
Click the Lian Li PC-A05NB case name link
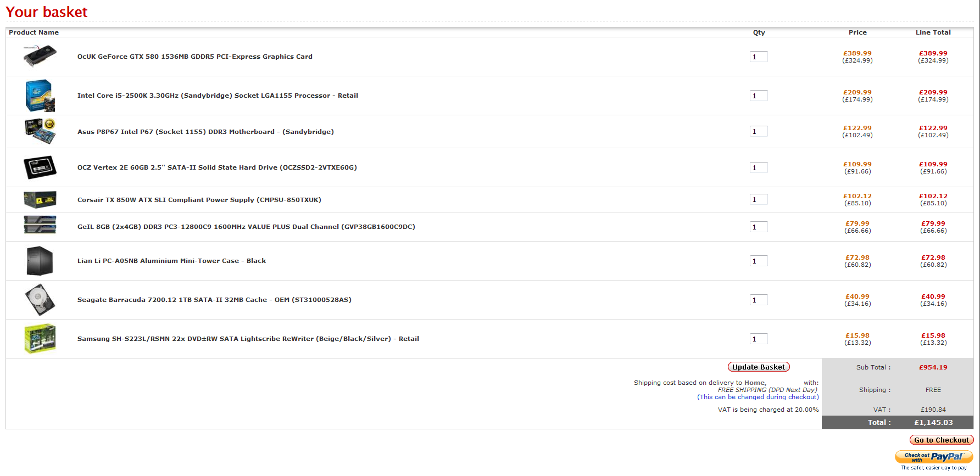tap(171, 261)
